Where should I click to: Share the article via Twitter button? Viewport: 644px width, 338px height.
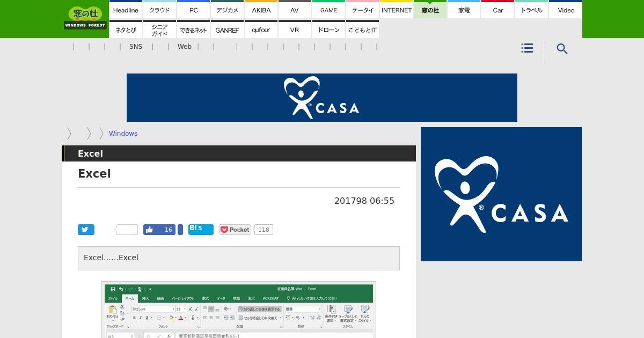pyautogui.click(x=86, y=230)
